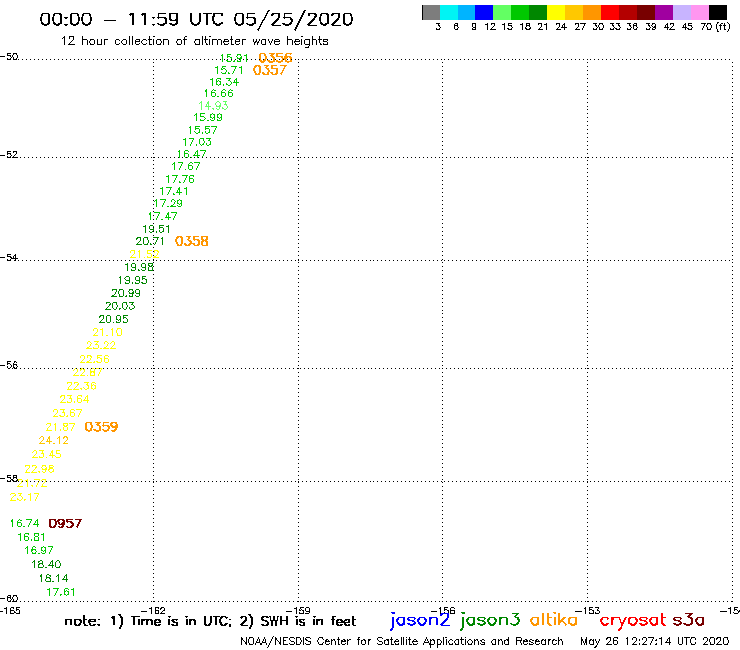Click the 'note: 1) Time is in UTC' text
This screenshot has height=650, width=740.
pyautogui.click(x=148, y=621)
